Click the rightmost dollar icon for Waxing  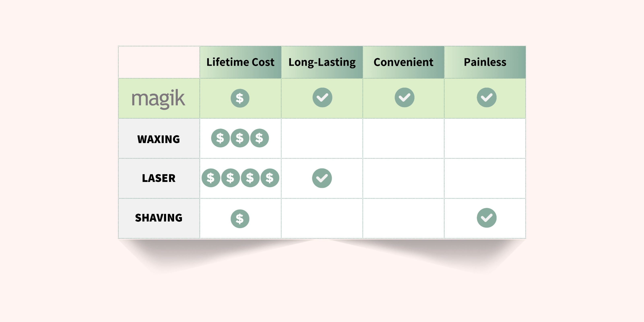coord(259,138)
